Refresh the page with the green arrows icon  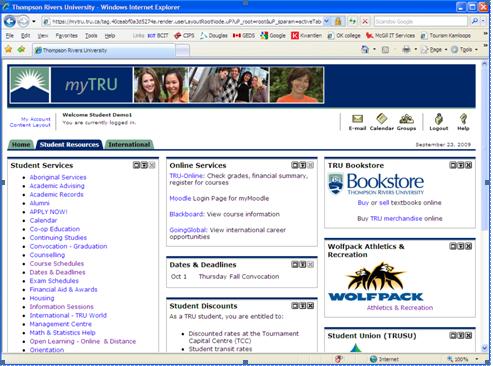[x=353, y=22]
